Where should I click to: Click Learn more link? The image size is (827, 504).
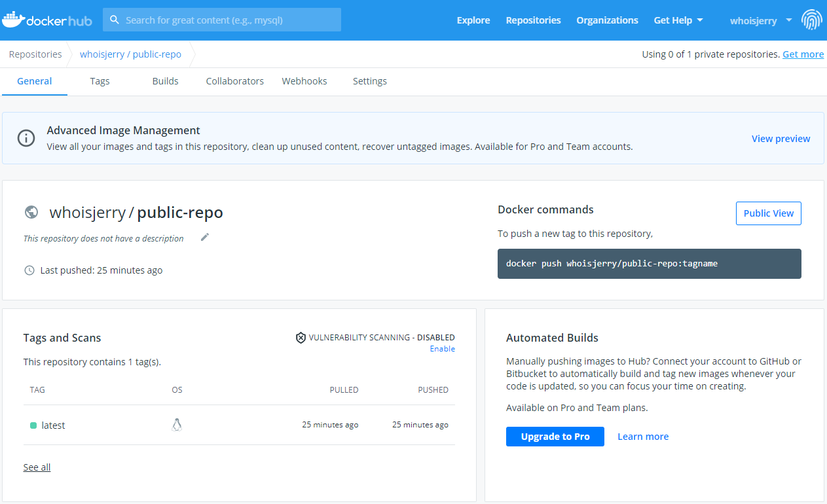point(643,437)
